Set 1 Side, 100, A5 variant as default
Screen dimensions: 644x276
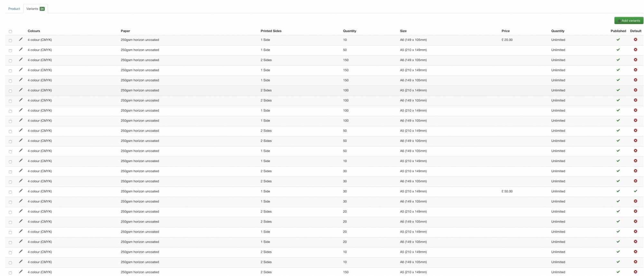[x=635, y=110]
